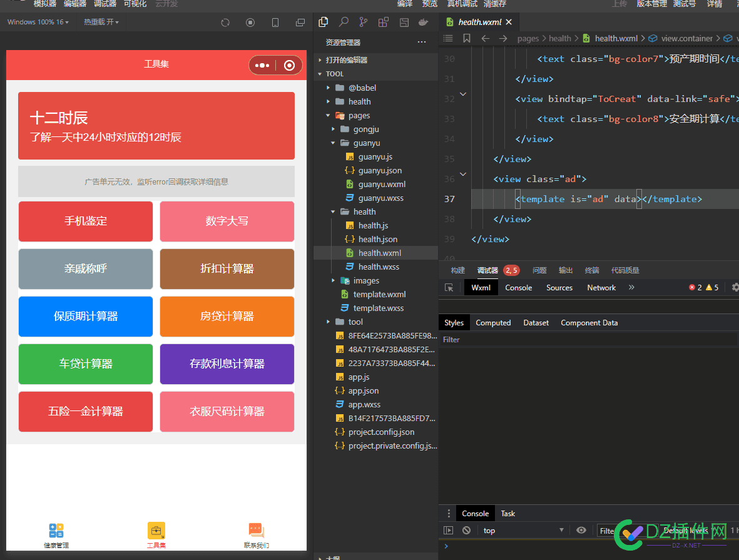Open the console drawer menu dots
Screen dimensions: 739x560
(x=449, y=513)
